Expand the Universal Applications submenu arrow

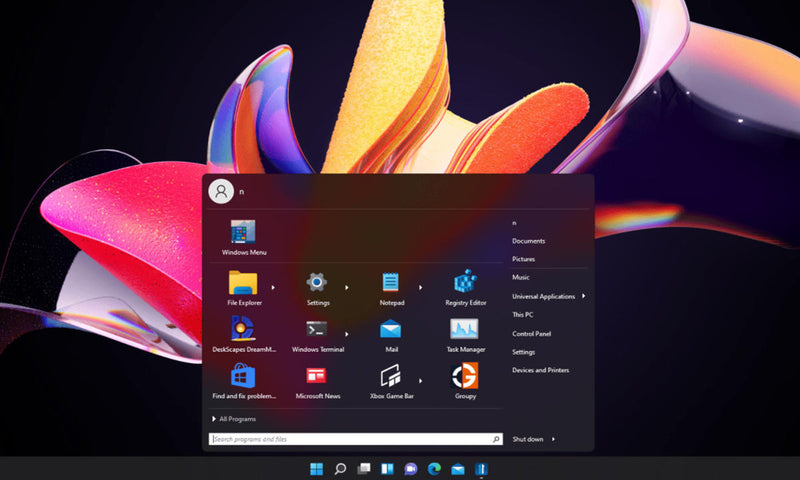(x=583, y=296)
